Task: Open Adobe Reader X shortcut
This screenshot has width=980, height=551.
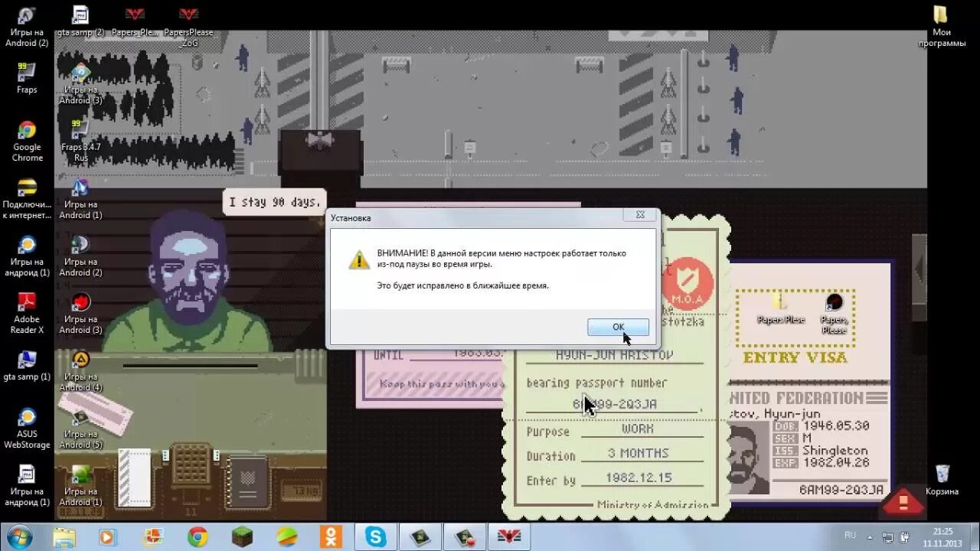Action: tap(27, 313)
